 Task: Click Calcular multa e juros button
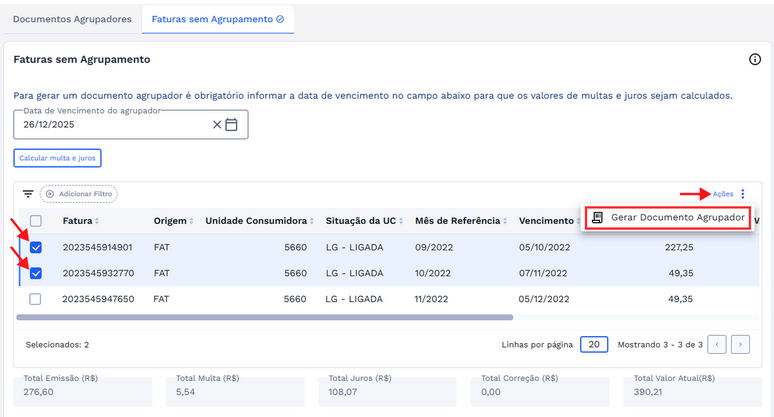tap(58, 158)
